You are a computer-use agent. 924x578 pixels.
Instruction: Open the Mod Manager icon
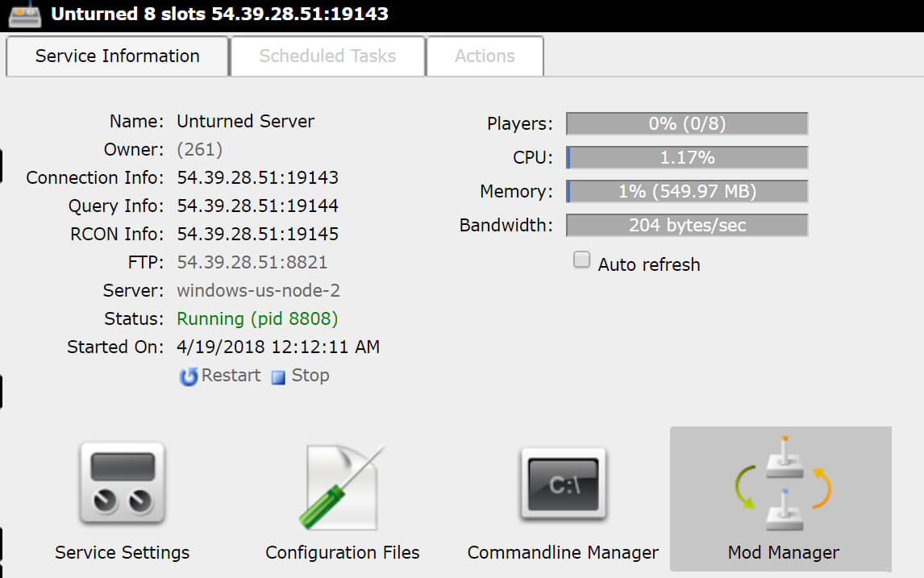pos(783,483)
